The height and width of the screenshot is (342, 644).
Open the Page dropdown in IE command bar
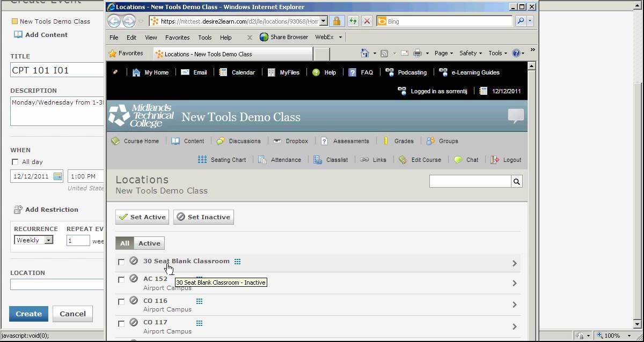tap(444, 53)
